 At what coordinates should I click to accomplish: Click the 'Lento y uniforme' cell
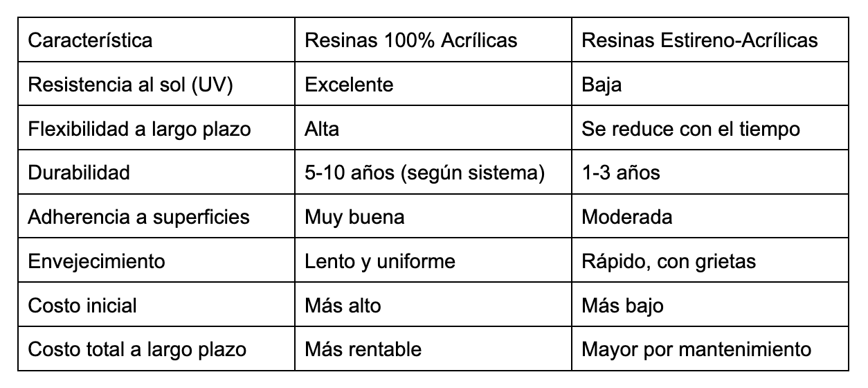(433, 261)
